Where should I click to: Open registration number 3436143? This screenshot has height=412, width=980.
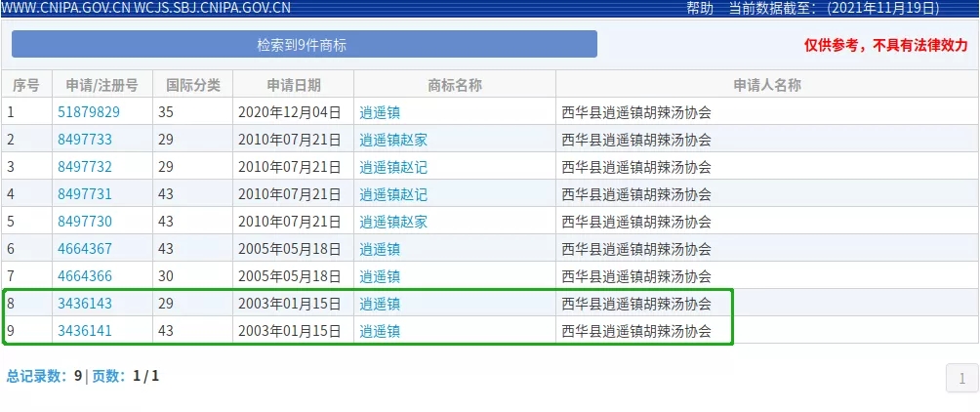click(85, 304)
